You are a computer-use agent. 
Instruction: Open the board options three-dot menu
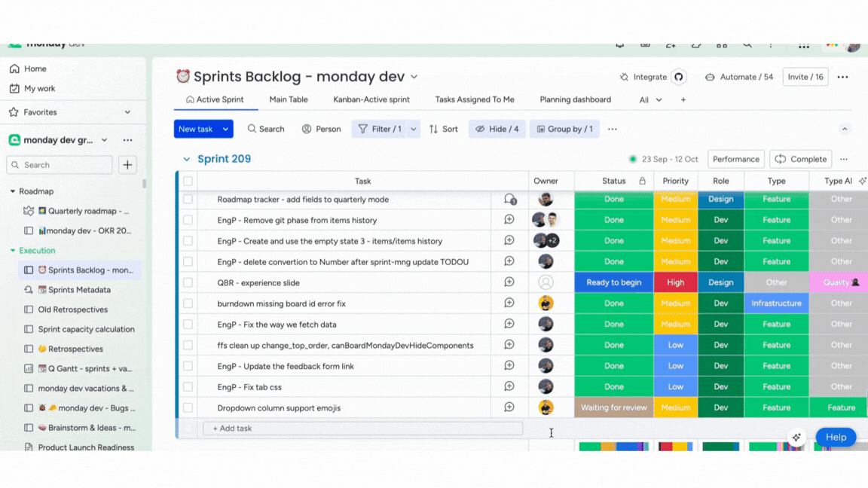(x=842, y=77)
